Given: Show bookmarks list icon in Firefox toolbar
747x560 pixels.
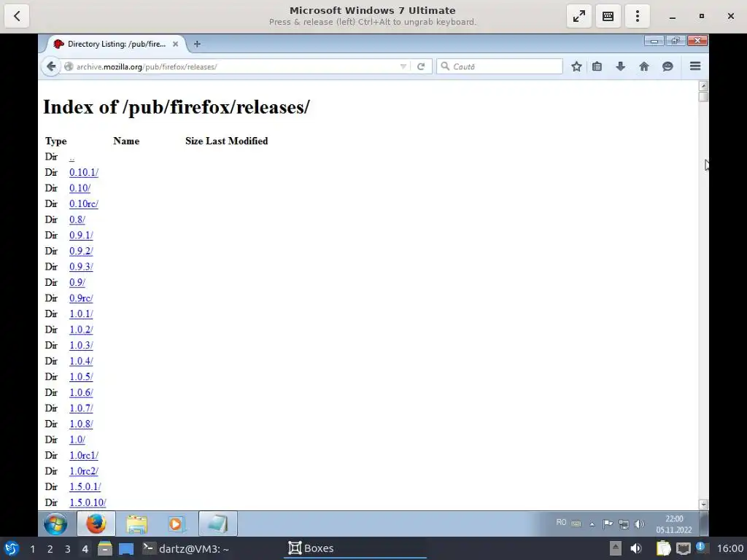Looking at the screenshot, I should point(597,66).
